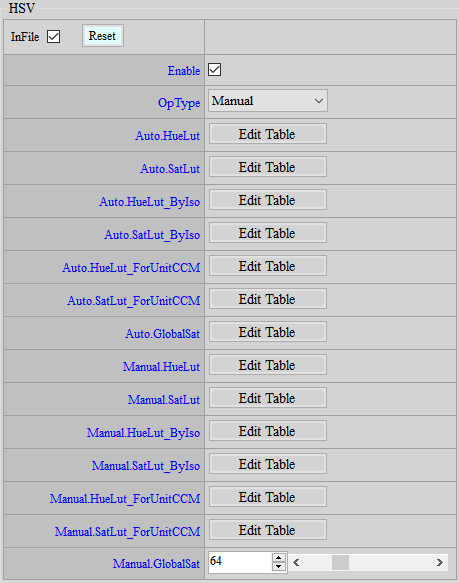Open Auto.HueLut_ByIso Edit Table
Image resolution: width=459 pixels, height=583 pixels.
268,200
